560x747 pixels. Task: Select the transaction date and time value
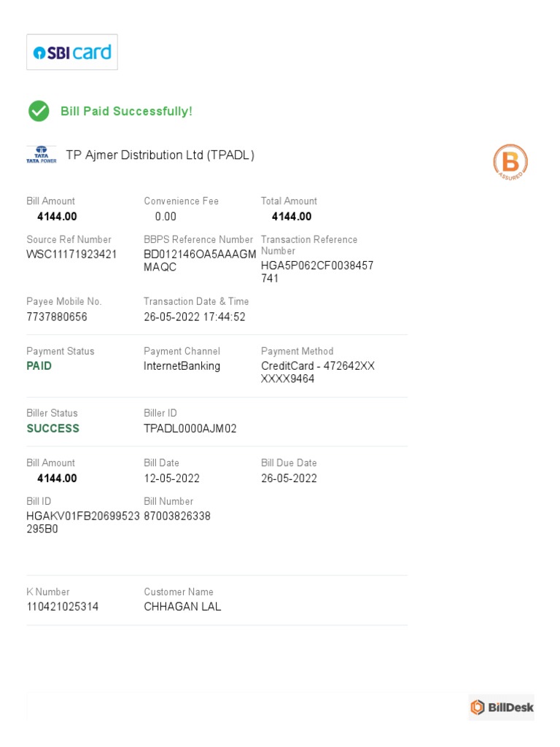point(195,317)
